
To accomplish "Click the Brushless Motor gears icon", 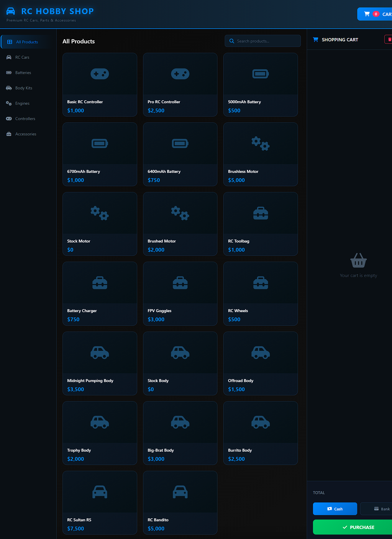I will (x=260, y=144).
